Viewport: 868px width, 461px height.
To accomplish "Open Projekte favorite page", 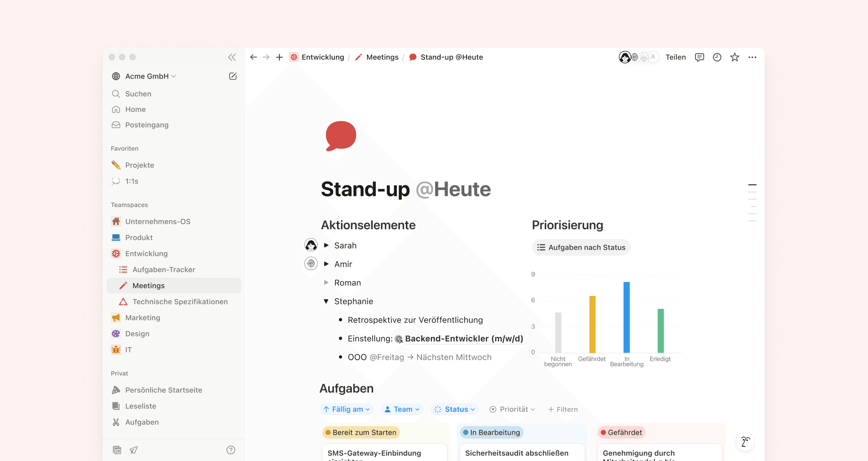I will tap(174, 165).
